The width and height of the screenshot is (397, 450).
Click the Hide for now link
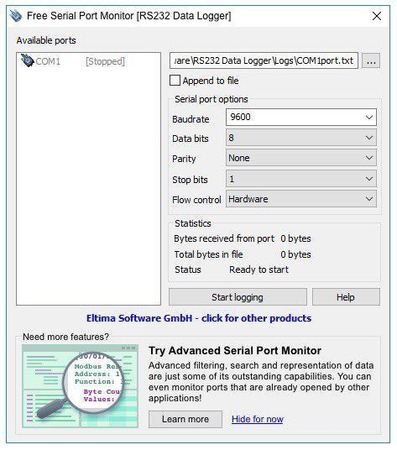coord(257,419)
